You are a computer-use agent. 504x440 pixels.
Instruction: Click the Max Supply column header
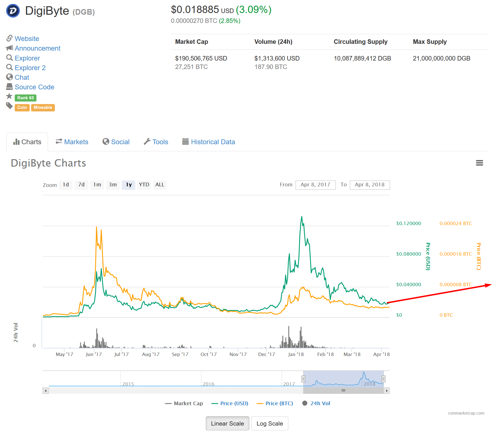[430, 42]
